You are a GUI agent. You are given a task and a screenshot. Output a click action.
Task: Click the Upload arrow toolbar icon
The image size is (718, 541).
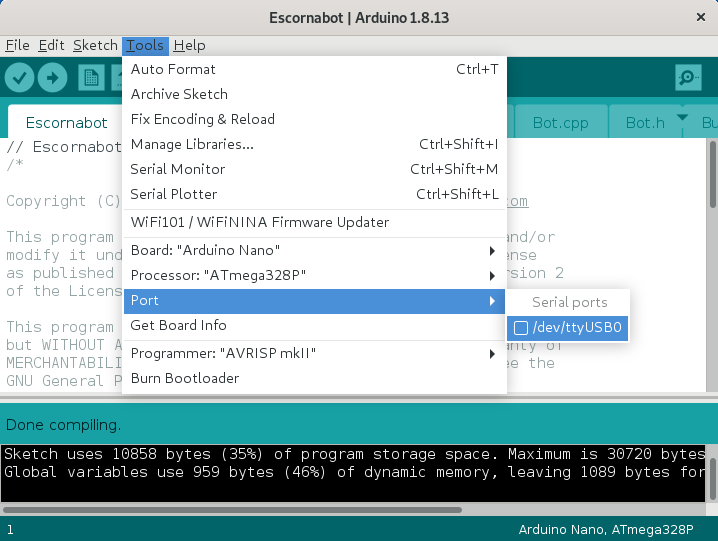click(52, 77)
